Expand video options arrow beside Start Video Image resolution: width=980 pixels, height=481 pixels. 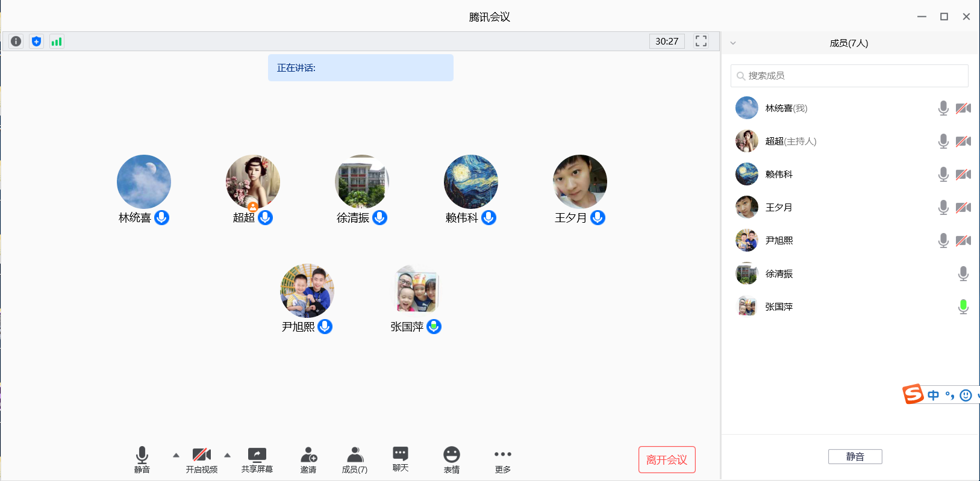point(227,455)
